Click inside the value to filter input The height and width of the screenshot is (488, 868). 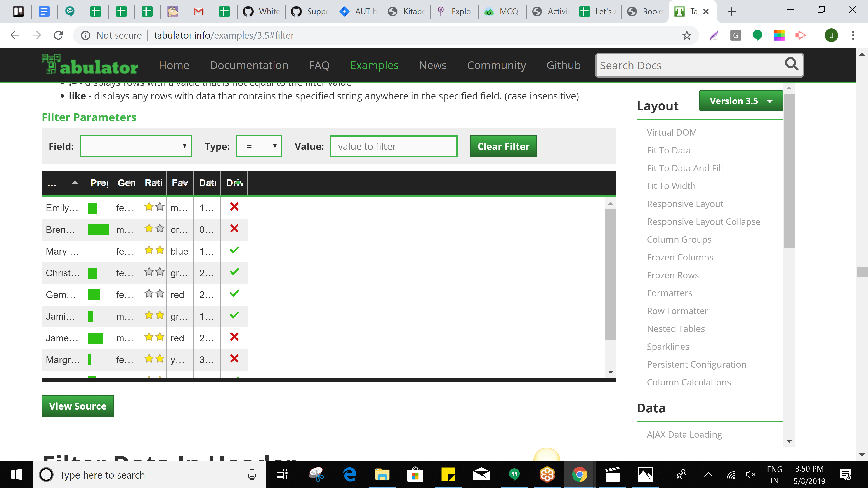(x=393, y=146)
